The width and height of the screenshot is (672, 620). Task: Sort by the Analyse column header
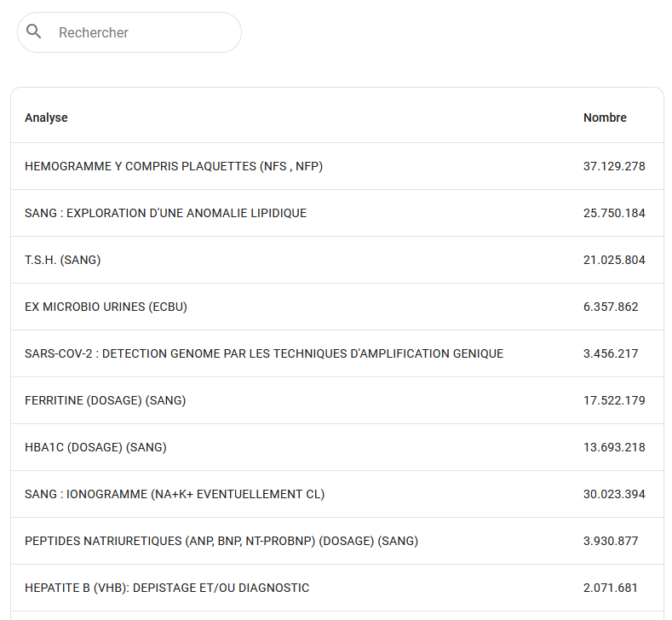click(x=46, y=118)
